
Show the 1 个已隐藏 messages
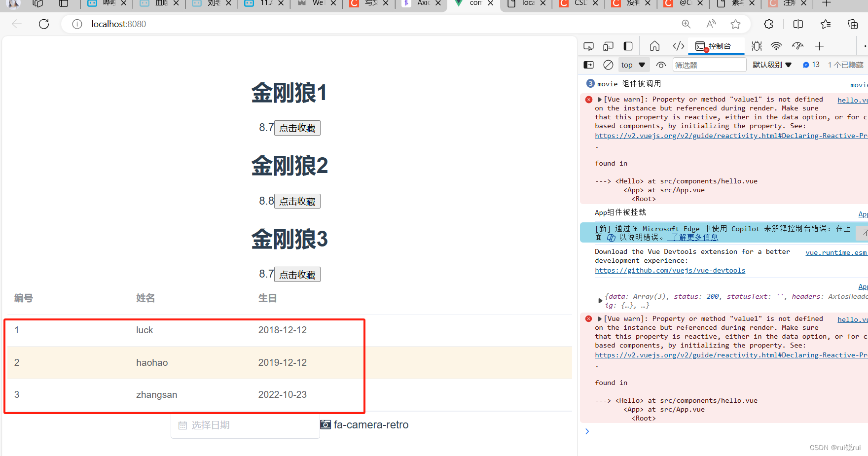pos(845,65)
